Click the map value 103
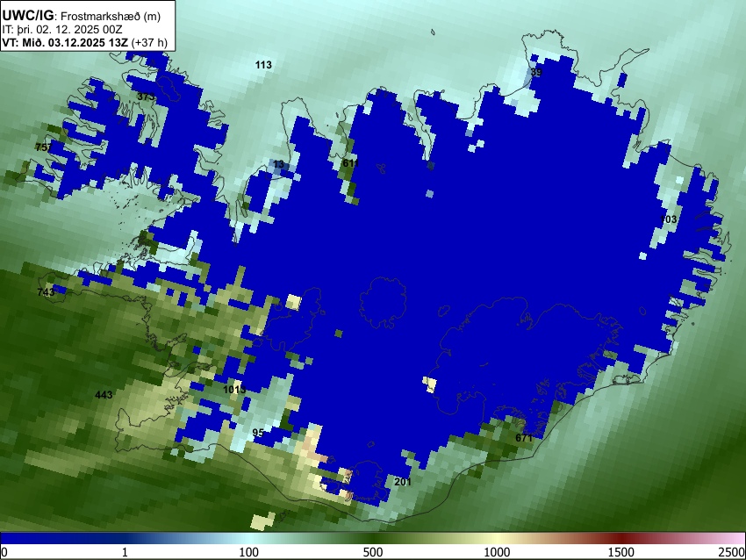 click(x=669, y=219)
